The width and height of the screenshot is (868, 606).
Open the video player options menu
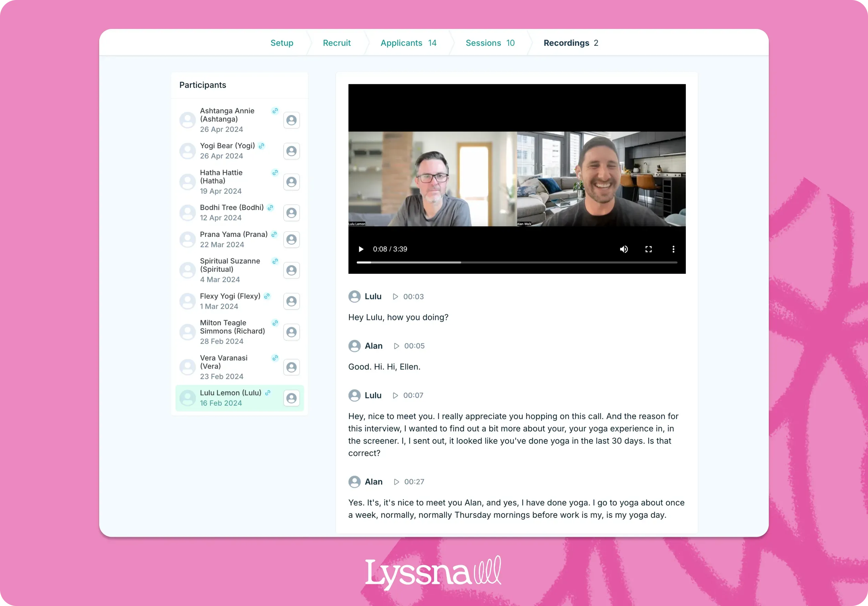(673, 249)
